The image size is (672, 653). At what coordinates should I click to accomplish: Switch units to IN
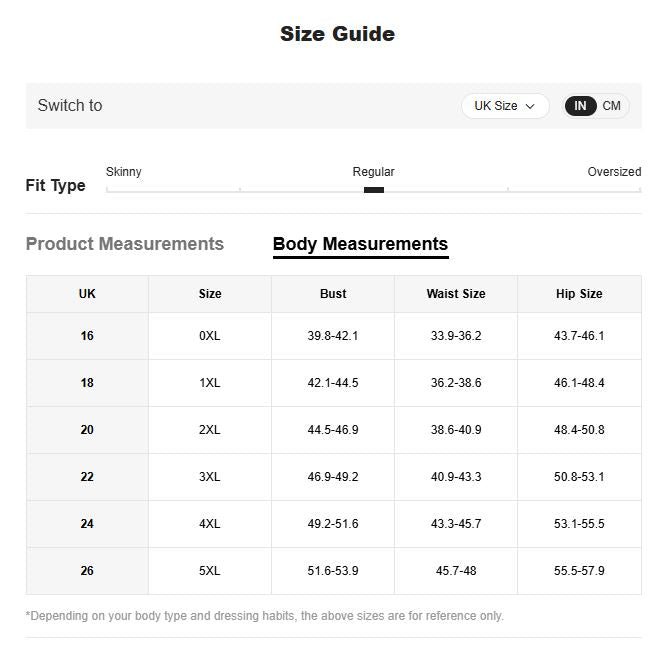point(580,106)
